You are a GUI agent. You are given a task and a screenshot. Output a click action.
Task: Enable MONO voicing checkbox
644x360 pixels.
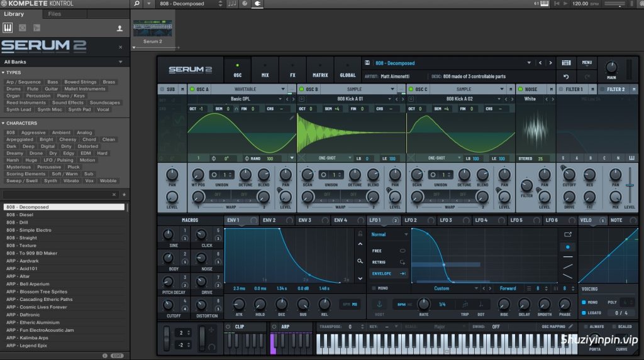pos(584,302)
